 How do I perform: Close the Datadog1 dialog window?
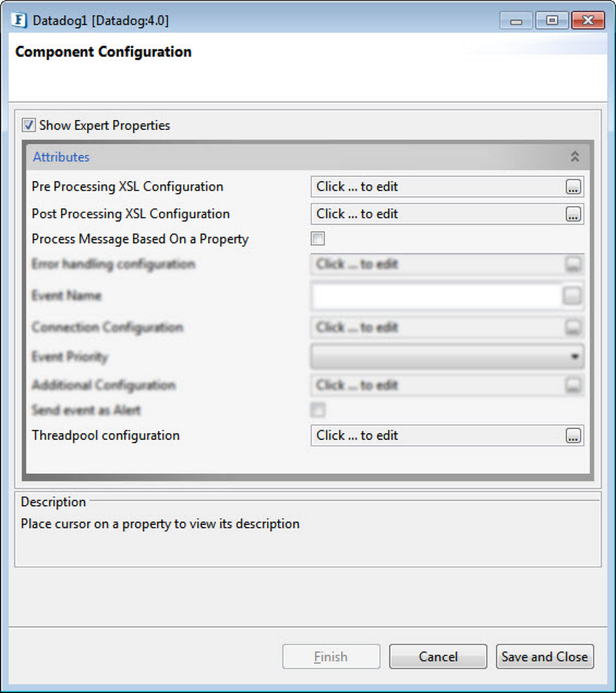[588, 21]
